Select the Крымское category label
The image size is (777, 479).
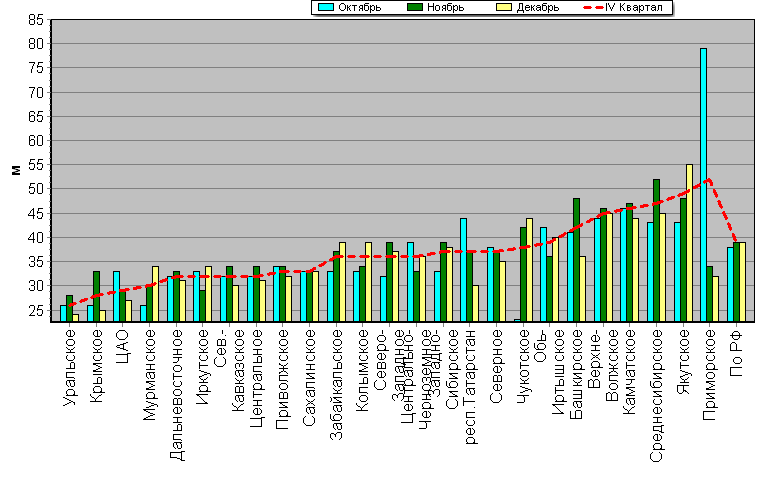97,366
